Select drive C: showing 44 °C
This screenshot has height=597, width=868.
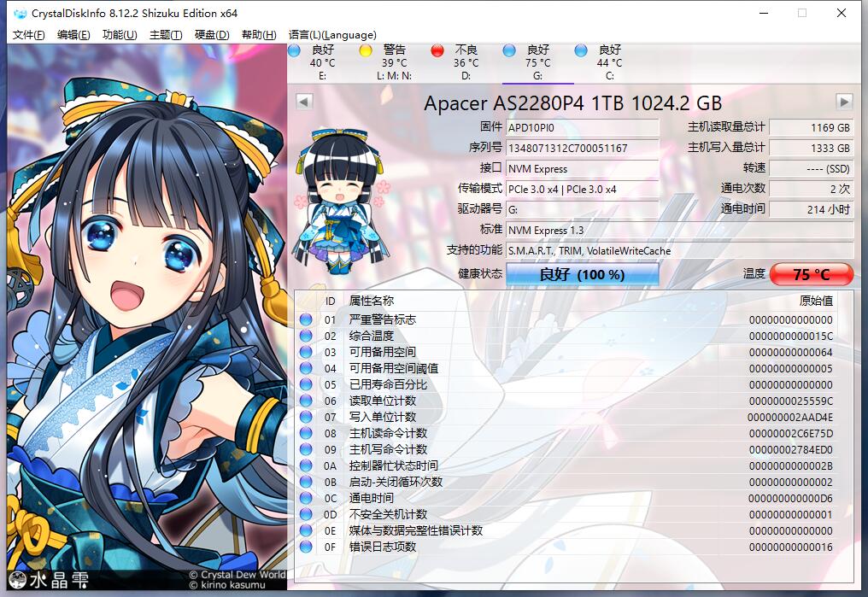pyautogui.click(x=608, y=60)
